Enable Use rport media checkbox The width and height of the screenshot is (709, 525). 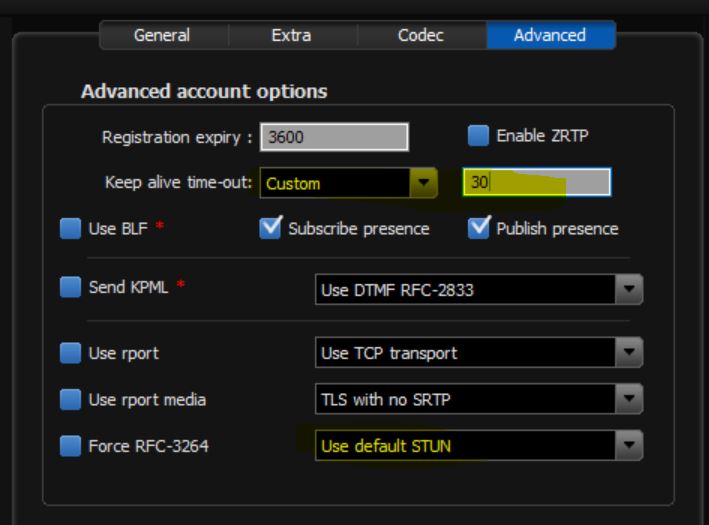(70, 399)
